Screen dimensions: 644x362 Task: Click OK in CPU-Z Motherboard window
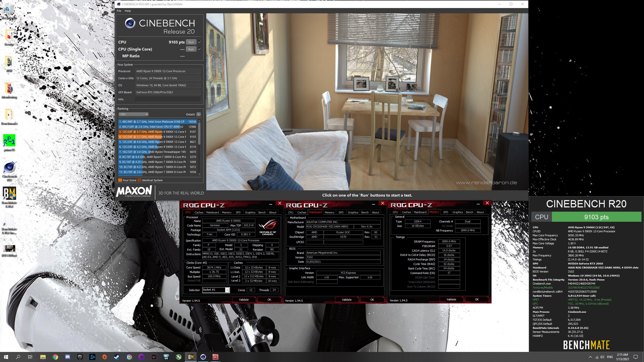click(372, 300)
